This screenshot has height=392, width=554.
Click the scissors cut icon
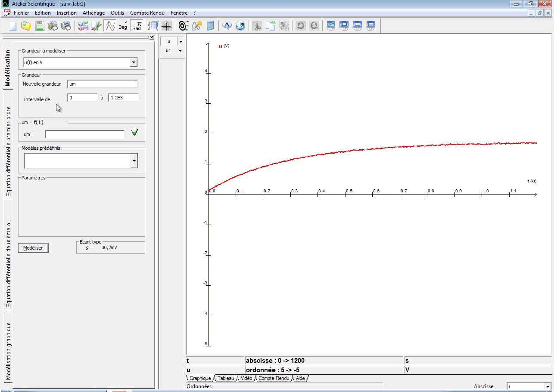tap(257, 26)
